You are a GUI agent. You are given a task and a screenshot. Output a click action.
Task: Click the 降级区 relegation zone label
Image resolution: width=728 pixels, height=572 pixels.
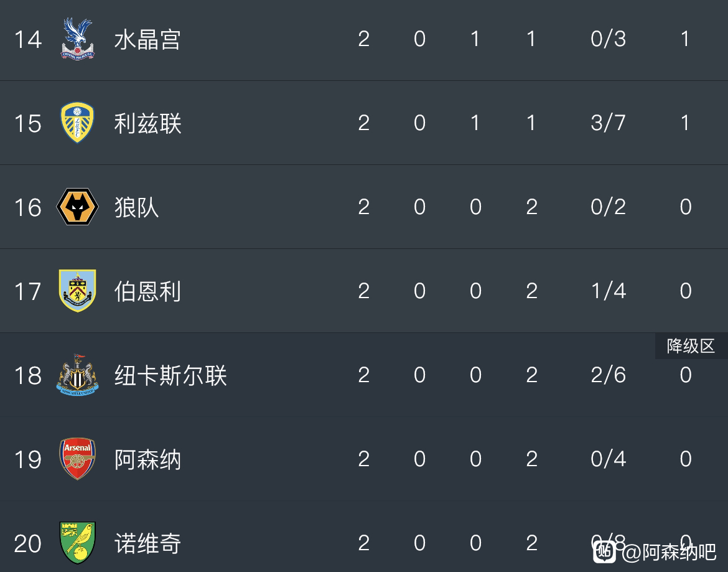(x=691, y=346)
